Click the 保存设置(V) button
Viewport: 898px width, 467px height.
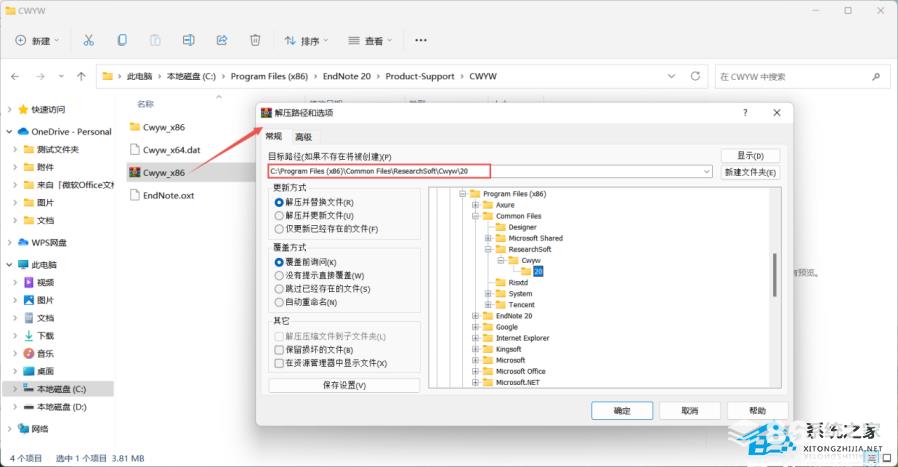point(344,385)
